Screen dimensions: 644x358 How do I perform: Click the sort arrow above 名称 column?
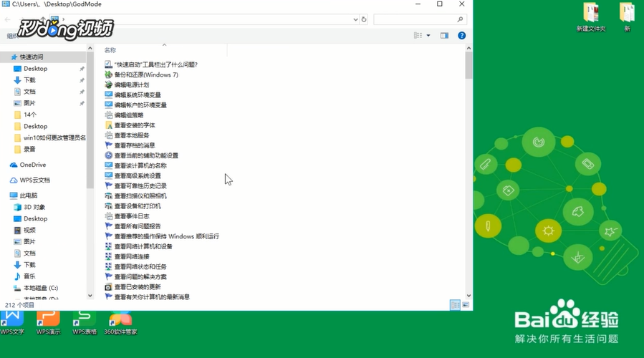tap(164, 44)
